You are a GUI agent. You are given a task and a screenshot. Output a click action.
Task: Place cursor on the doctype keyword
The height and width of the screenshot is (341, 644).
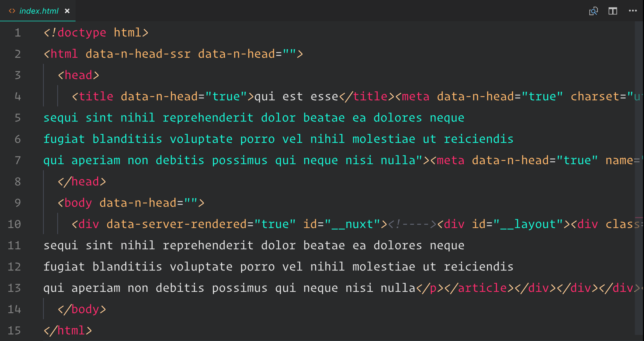[x=82, y=33]
